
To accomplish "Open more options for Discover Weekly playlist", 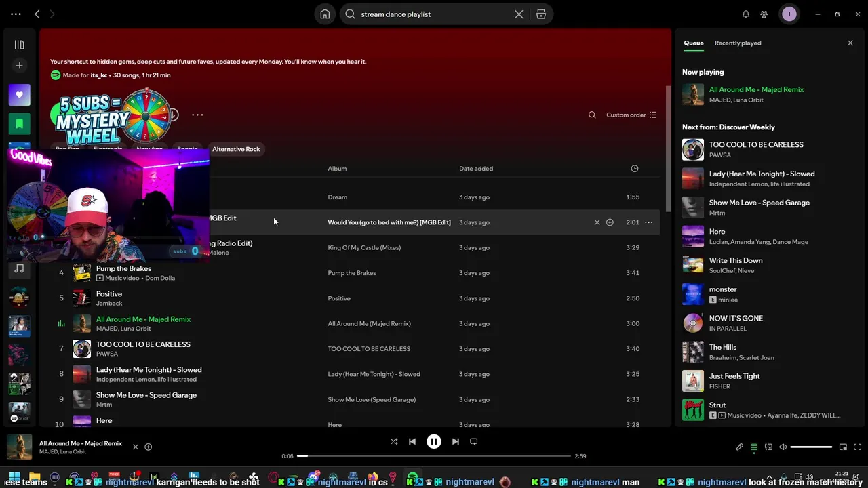I will [197, 115].
